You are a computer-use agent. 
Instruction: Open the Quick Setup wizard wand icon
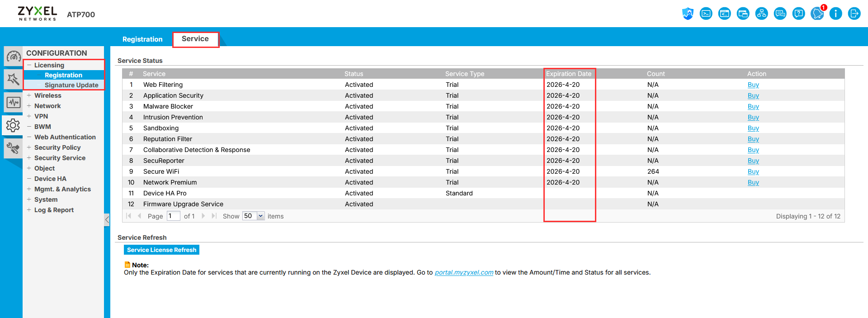click(13, 80)
